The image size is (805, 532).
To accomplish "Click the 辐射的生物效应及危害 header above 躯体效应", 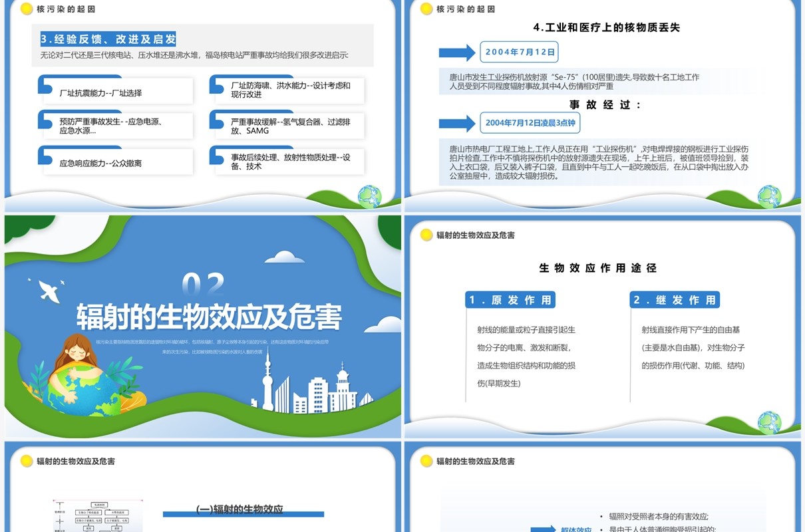I will 476,461.
